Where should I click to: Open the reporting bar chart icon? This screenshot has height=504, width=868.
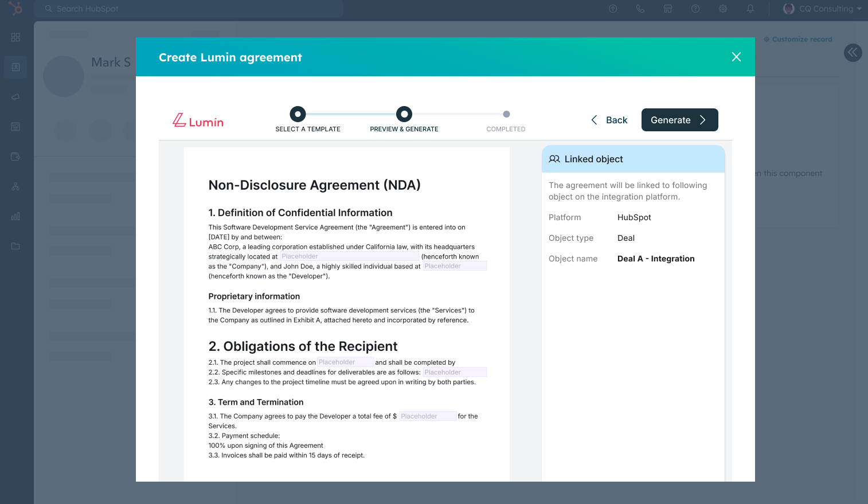click(15, 216)
